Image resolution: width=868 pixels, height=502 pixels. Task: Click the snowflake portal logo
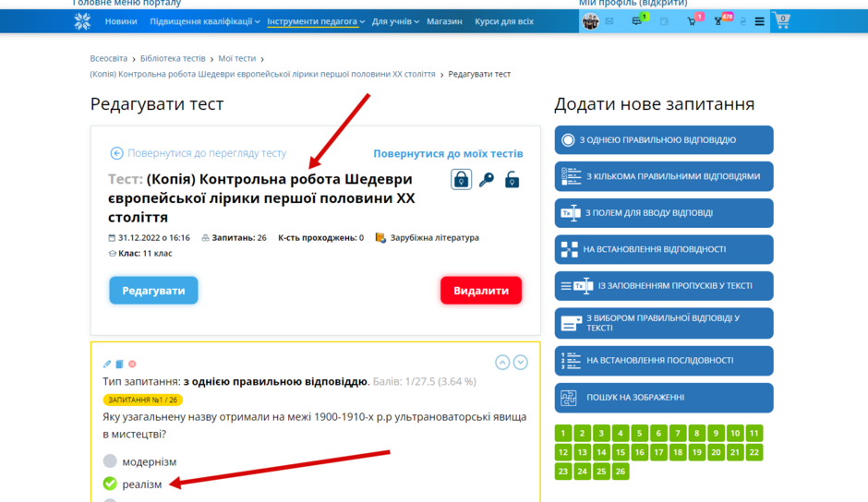coord(82,21)
